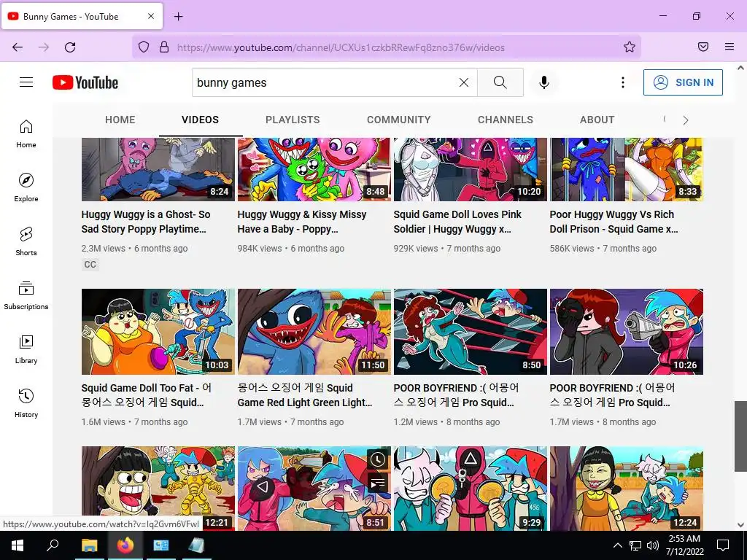Play the 11:50 Huggy Wuggy thumbnail

click(x=314, y=332)
